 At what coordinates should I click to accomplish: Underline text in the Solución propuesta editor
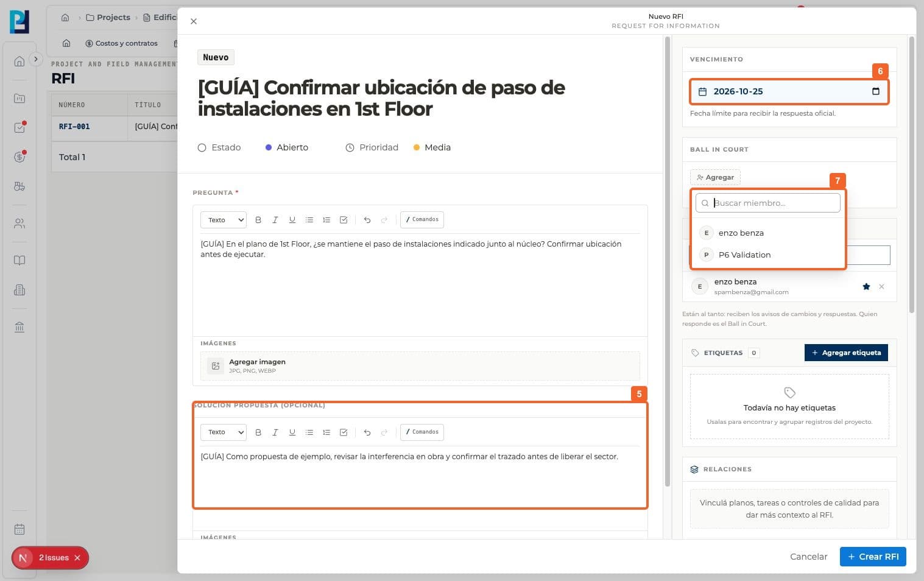[292, 432]
